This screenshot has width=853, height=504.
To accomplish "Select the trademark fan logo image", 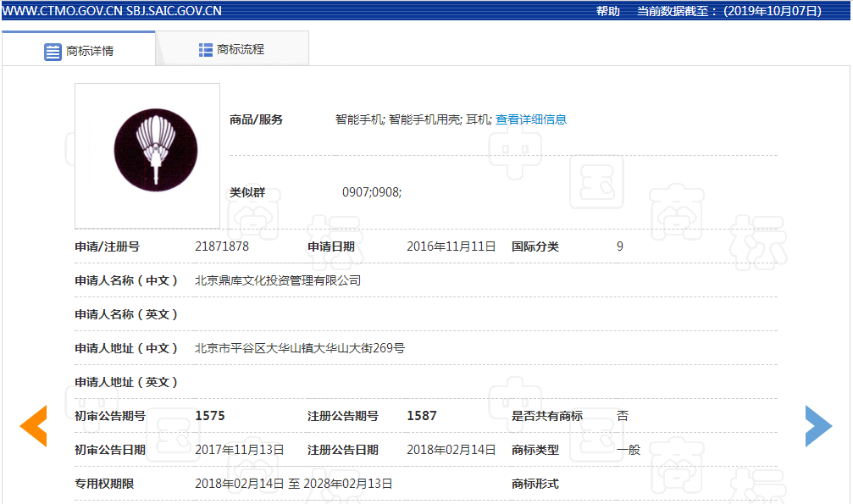I will (155, 149).
